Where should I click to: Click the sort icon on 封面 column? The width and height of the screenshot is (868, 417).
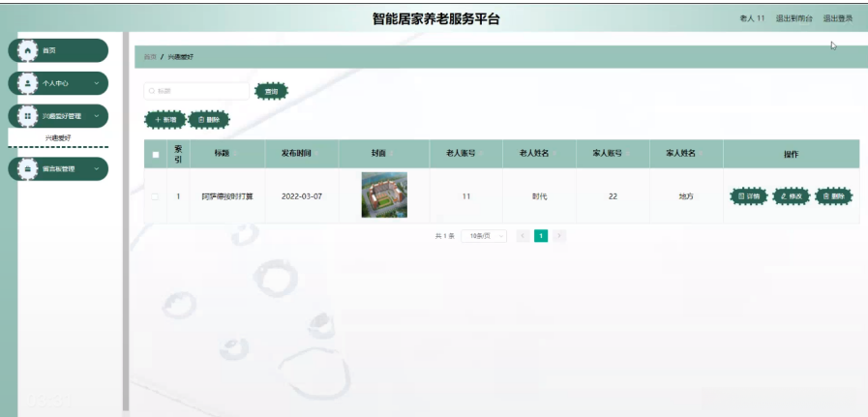[392, 154]
